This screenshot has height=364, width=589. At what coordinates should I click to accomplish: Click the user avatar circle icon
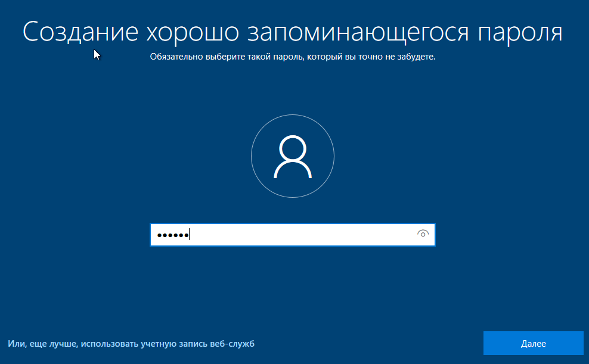(293, 156)
